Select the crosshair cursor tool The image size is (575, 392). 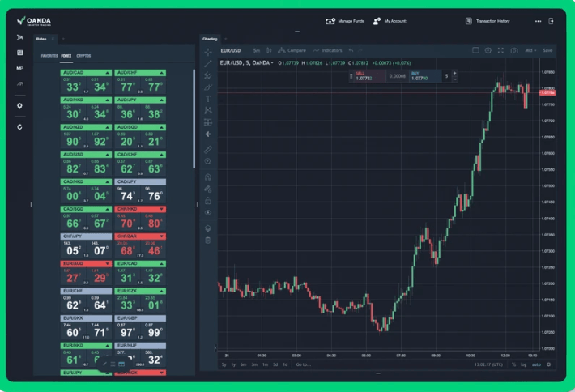[x=208, y=52]
